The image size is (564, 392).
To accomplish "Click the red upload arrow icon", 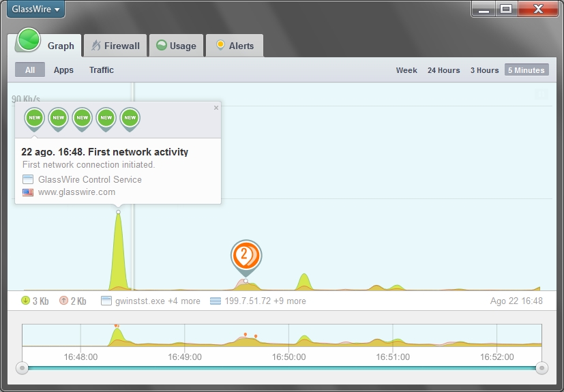I will (63, 300).
